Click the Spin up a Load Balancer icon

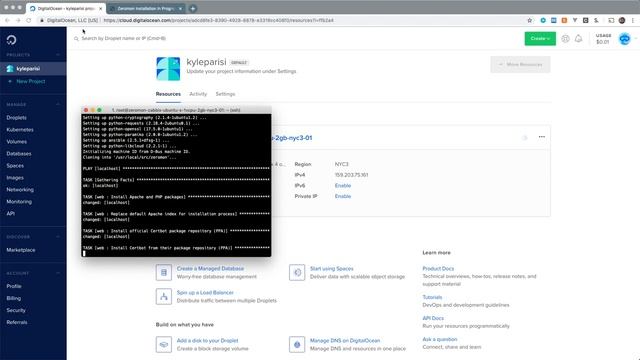click(x=164, y=296)
